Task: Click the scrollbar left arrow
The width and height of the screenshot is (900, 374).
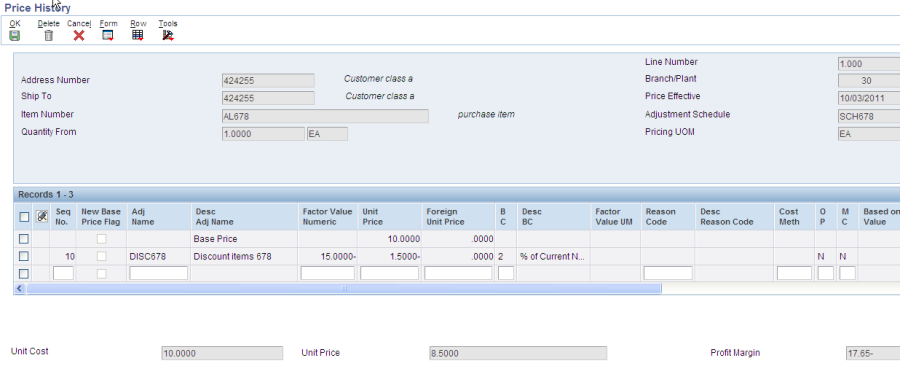Action: coord(20,289)
